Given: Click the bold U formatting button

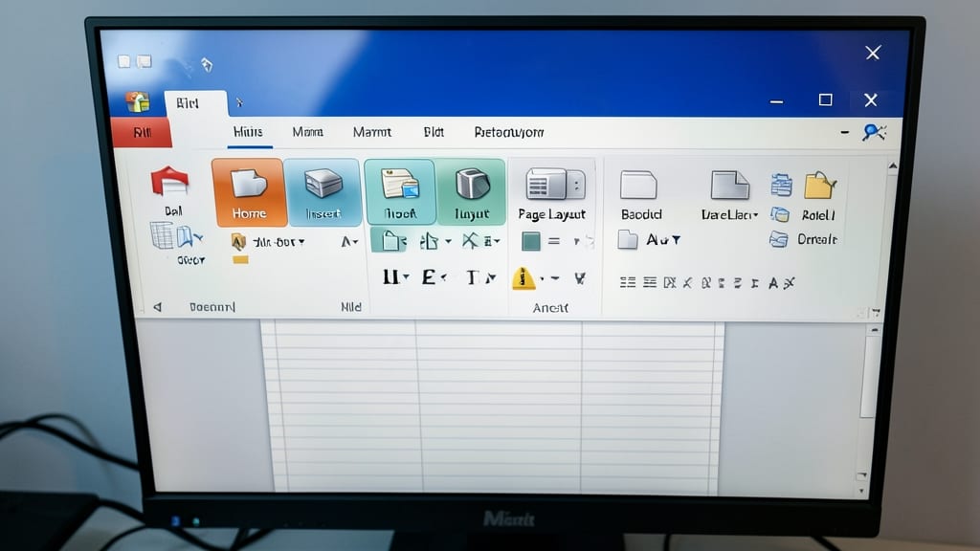Looking at the screenshot, I should [x=390, y=276].
